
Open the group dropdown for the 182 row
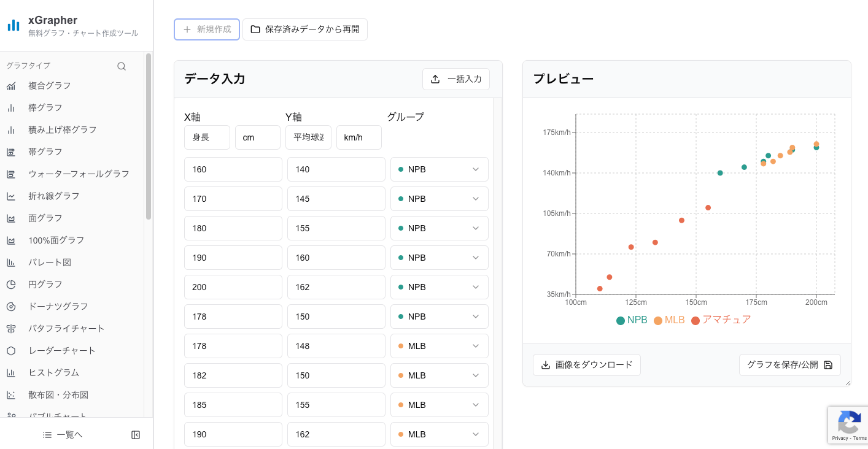[439, 375]
